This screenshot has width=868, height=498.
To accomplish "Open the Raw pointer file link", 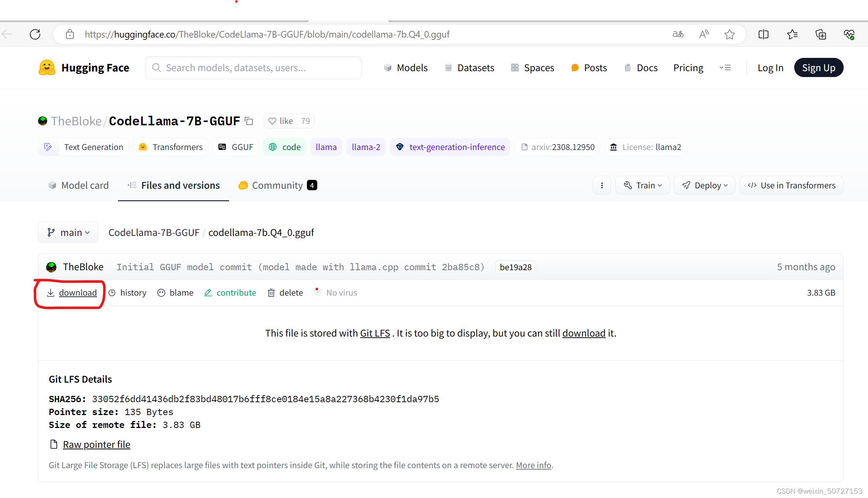I will pyautogui.click(x=96, y=445).
